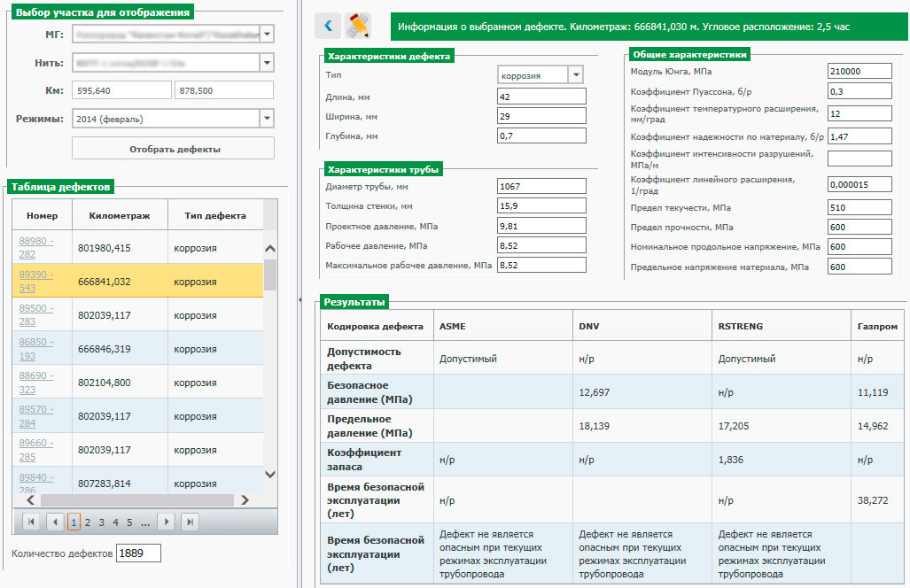
Task: Click the надежности по материалу field
Action: tap(859, 136)
